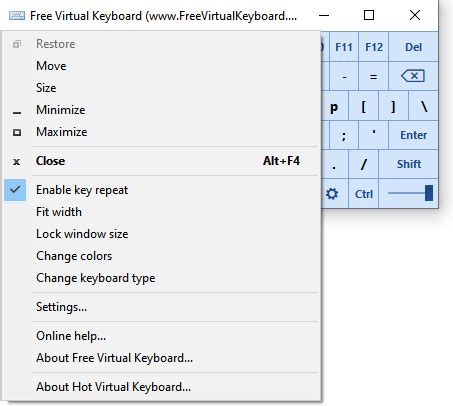This screenshot has width=453, height=406.
Task: Tap the Del key
Action: pos(413,47)
